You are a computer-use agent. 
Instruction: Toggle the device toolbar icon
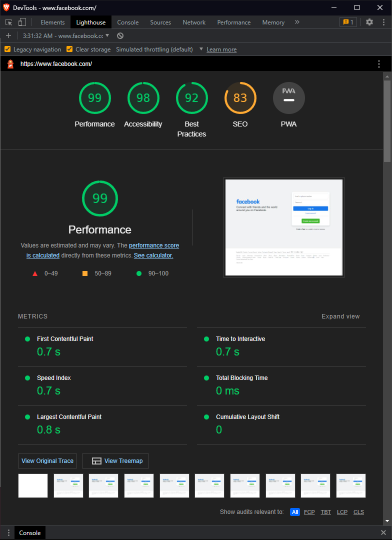tap(22, 22)
